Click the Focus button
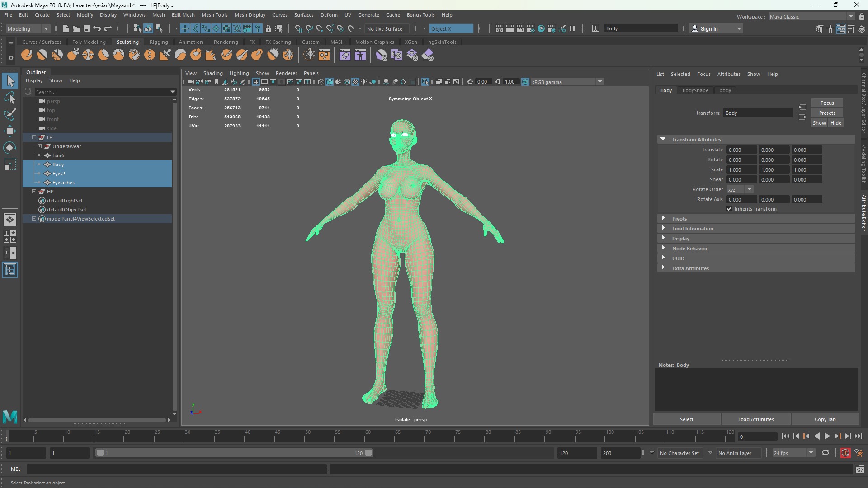Viewport: 868px width, 488px height. pos(827,103)
